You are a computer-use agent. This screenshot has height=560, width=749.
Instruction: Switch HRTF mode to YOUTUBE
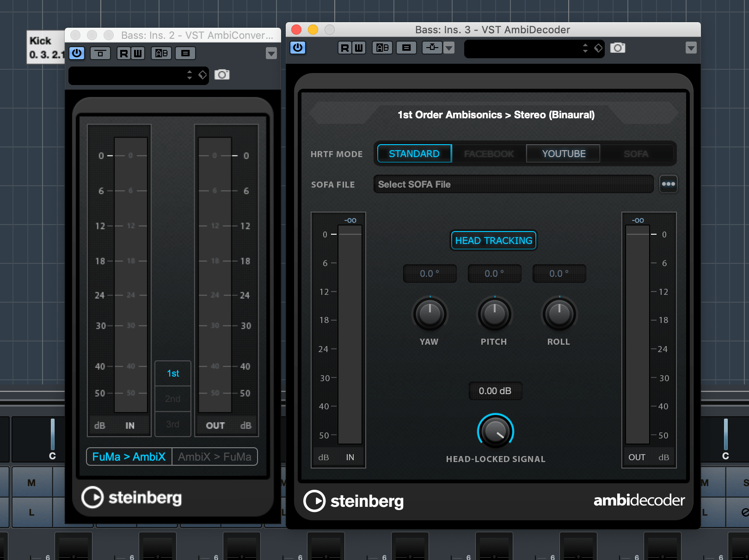tap(563, 153)
